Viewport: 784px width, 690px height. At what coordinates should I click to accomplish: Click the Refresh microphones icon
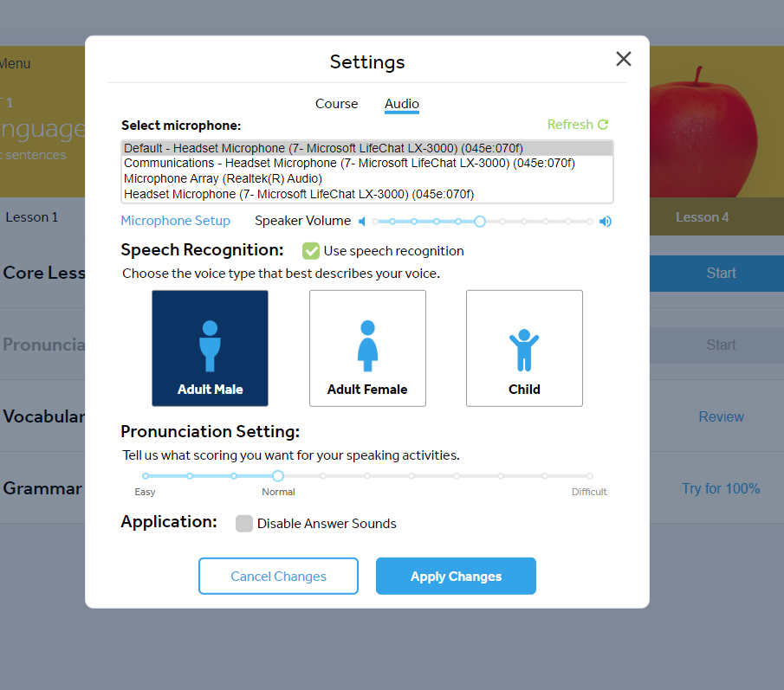pyautogui.click(x=603, y=125)
